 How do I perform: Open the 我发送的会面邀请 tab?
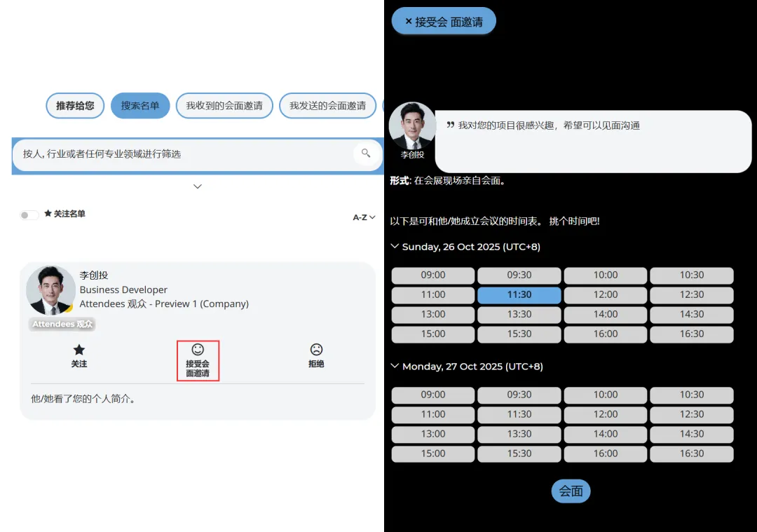(x=327, y=106)
